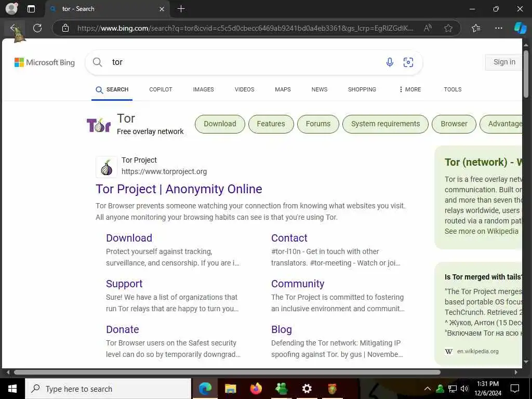Open visual search camera icon
The width and height of the screenshot is (532, 399).
click(x=408, y=62)
